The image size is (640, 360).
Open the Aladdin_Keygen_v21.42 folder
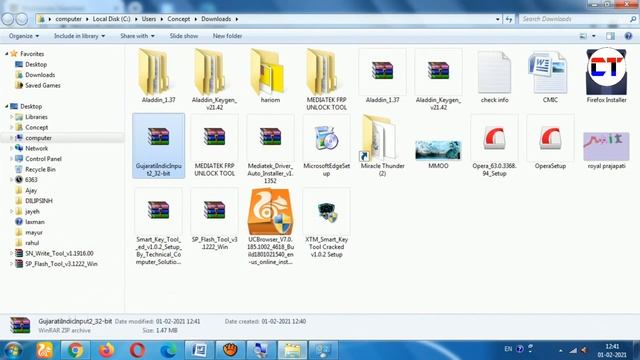[x=214, y=79]
